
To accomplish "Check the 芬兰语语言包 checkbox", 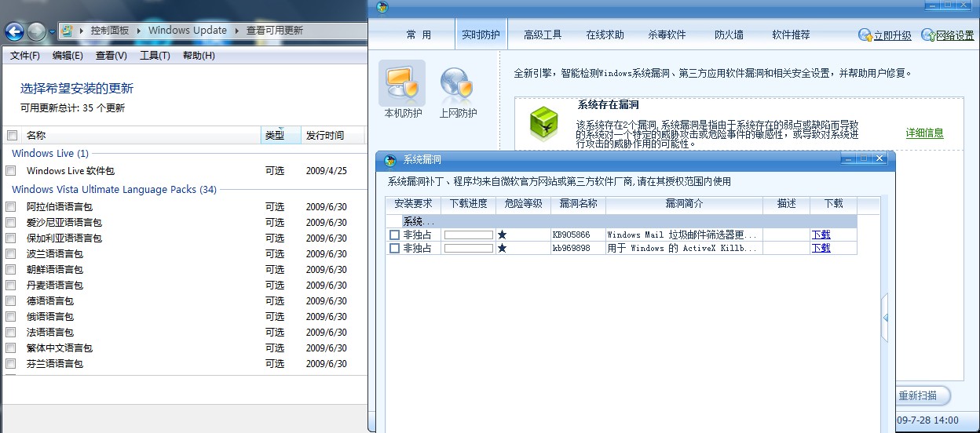I will tap(11, 363).
